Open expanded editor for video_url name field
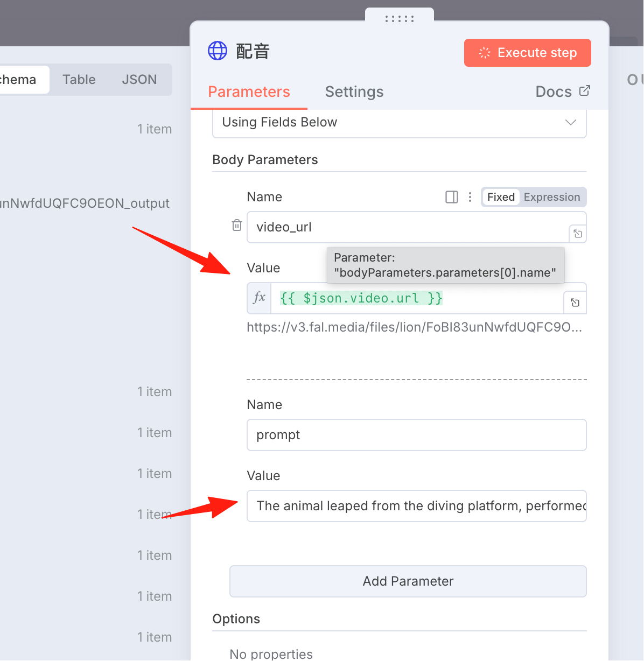This screenshot has height=661, width=644. pos(578,234)
